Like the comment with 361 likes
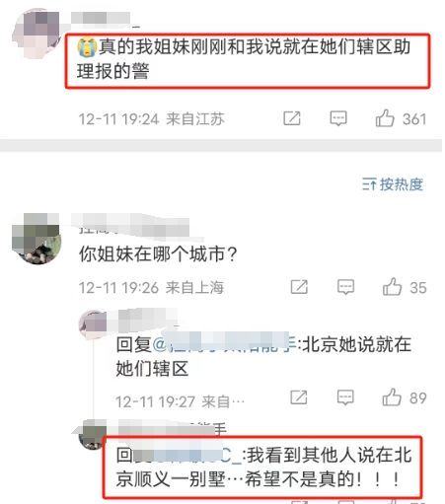Viewport: 445px width, 504px height. point(385,118)
